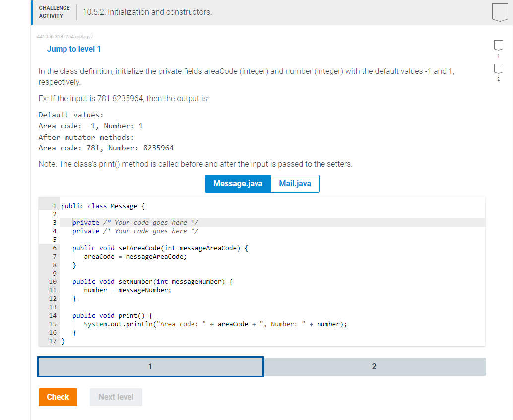513x420 pixels.
Task: Click the activity identifier 441056.3187254.qx3zqy7
Action: tap(66, 36)
